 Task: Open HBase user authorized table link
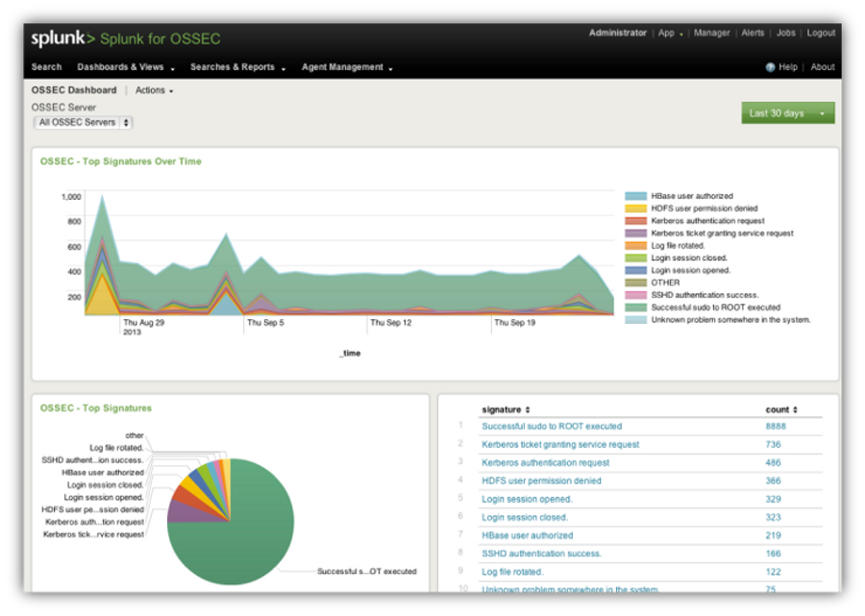(528, 535)
